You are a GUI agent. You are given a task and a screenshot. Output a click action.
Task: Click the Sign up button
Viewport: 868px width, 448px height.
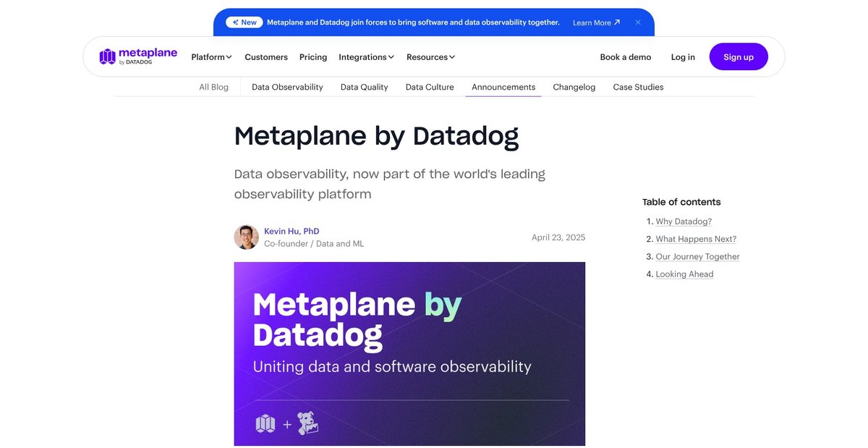click(739, 56)
